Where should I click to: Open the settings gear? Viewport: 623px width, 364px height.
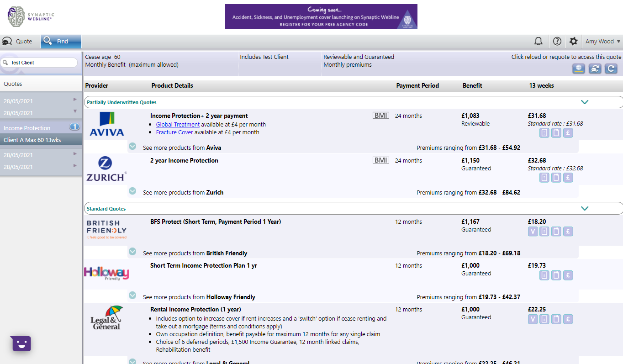(574, 41)
